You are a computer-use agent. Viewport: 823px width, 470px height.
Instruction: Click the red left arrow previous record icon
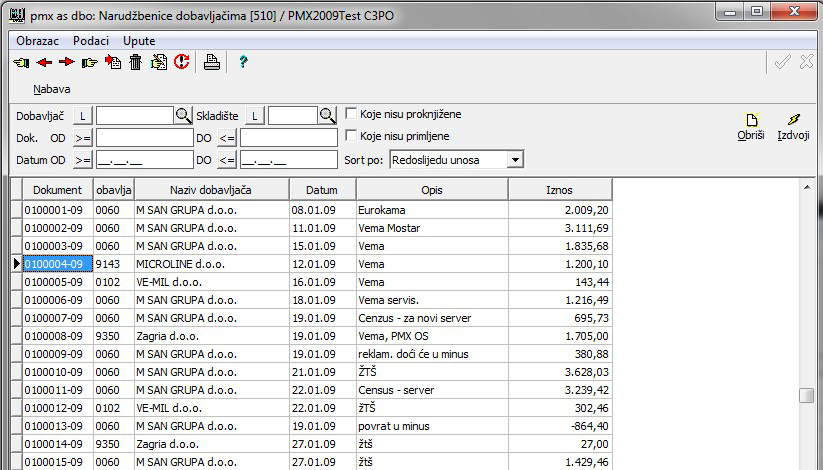tap(44, 62)
